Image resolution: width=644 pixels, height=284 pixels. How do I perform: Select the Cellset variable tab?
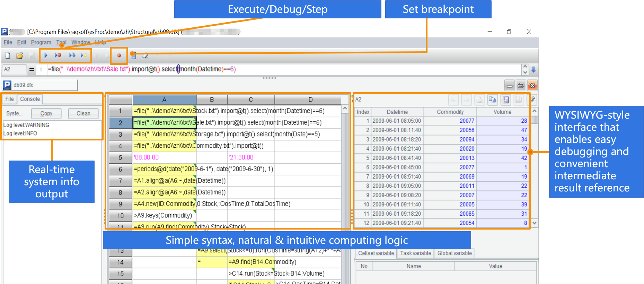[x=376, y=253]
